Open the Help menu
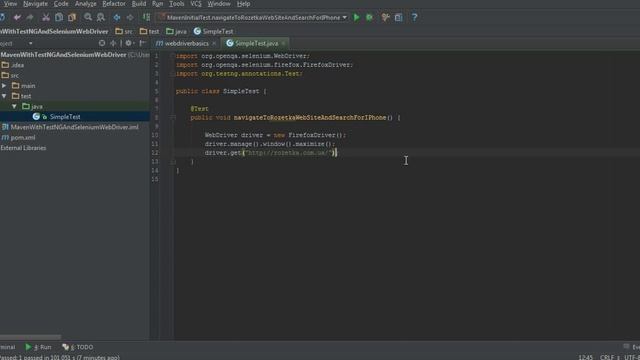 (243, 4)
